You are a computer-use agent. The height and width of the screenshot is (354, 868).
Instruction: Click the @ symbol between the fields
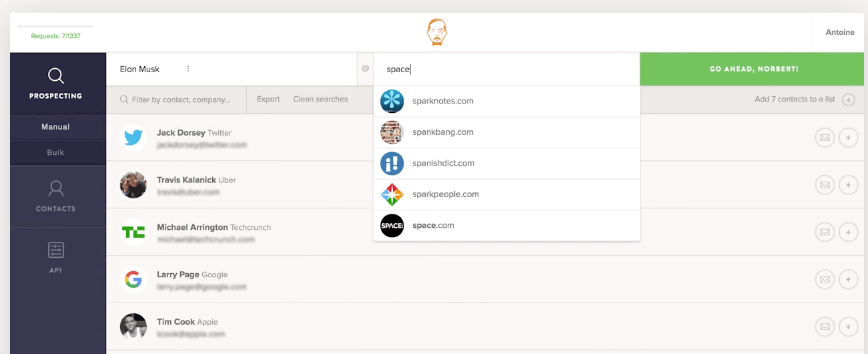pos(365,69)
